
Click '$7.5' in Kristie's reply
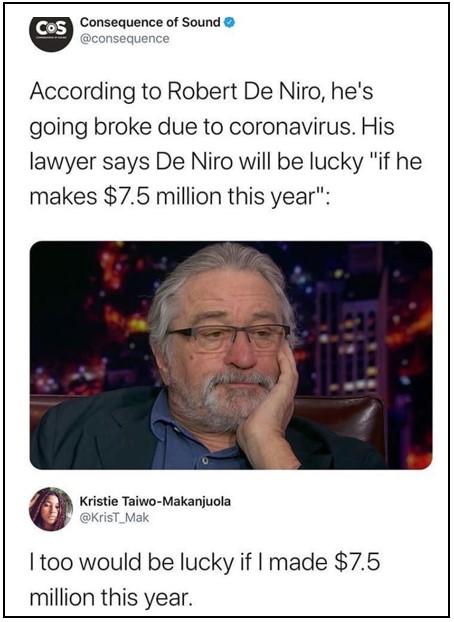[358, 562]
